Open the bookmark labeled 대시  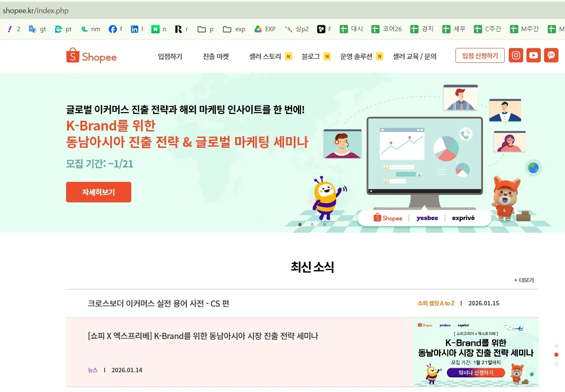351,29
